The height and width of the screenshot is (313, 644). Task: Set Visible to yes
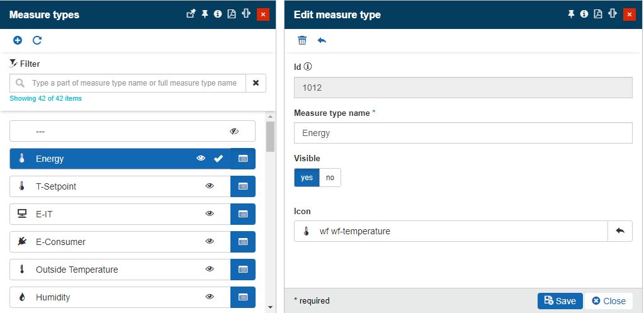(307, 178)
